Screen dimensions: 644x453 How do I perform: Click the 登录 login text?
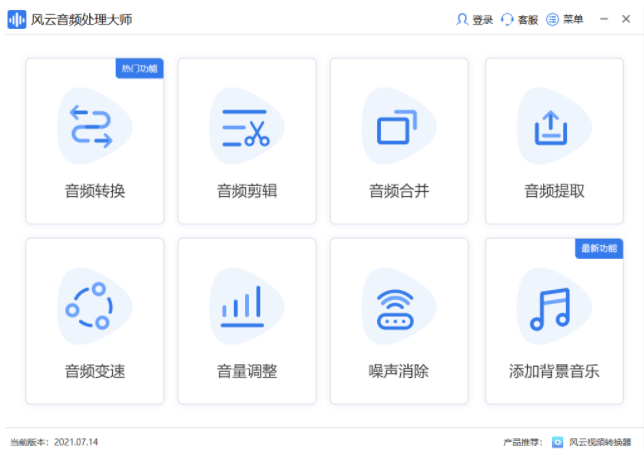(483, 19)
